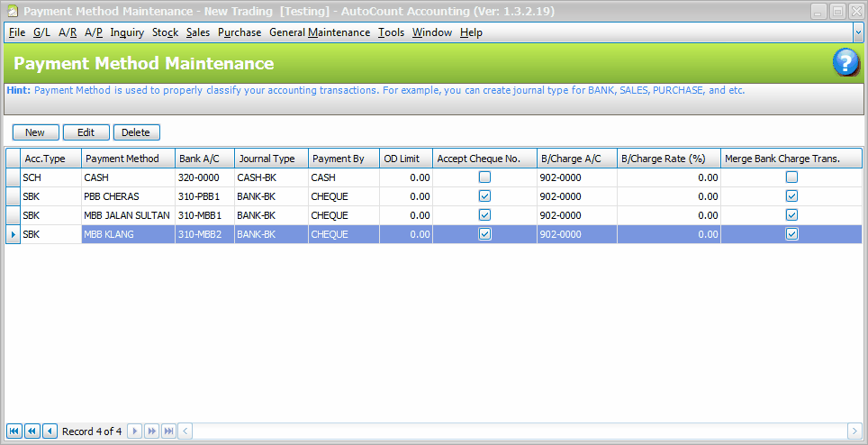Enable Accept Cheque No. for CASH row
Image resolution: width=868 pixels, height=445 pixels.
(x=484, y=177)
